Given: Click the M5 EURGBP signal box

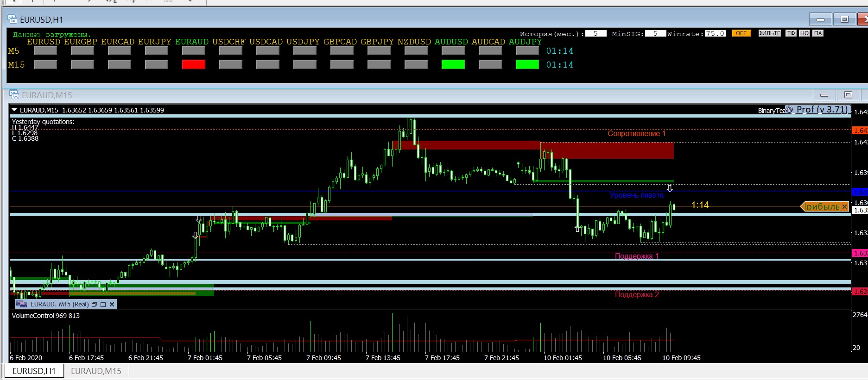Looking at the screenshot, I should point(82,50).
